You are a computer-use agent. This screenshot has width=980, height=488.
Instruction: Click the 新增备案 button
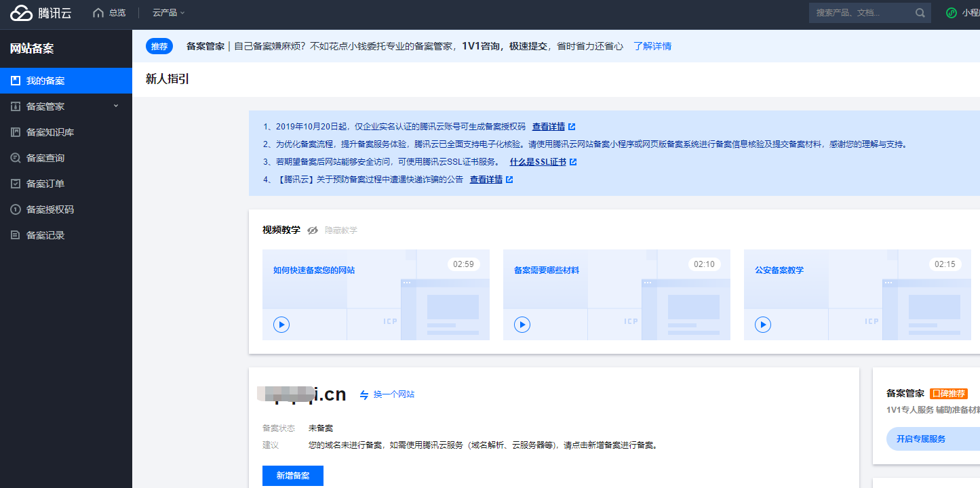(x=292, y=476)
